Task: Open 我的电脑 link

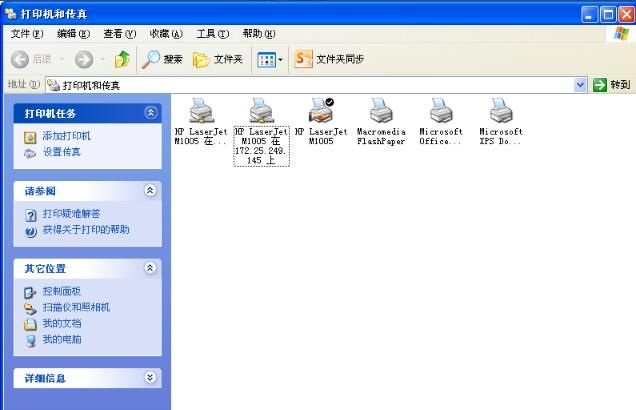Action: (x=62, y=339)
